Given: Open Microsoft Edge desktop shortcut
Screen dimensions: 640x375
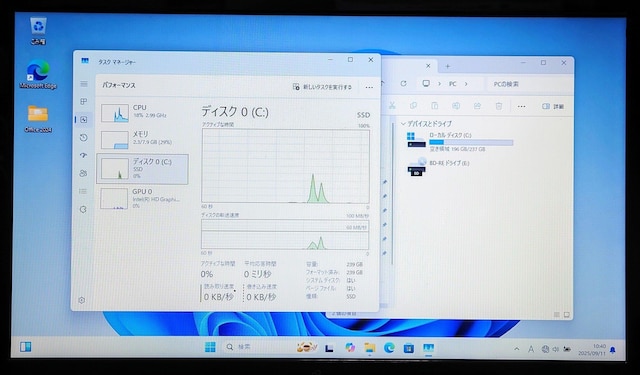Looking at the screenshot, I should (x=38, y=74).
